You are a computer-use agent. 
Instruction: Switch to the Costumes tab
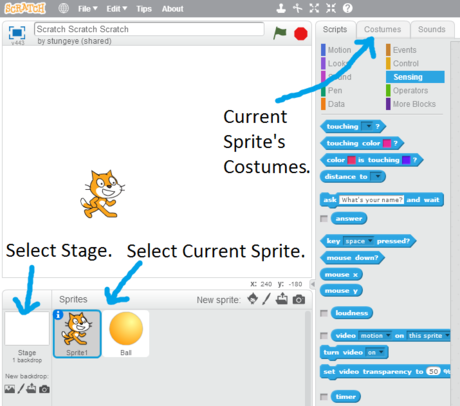[383, 29]
